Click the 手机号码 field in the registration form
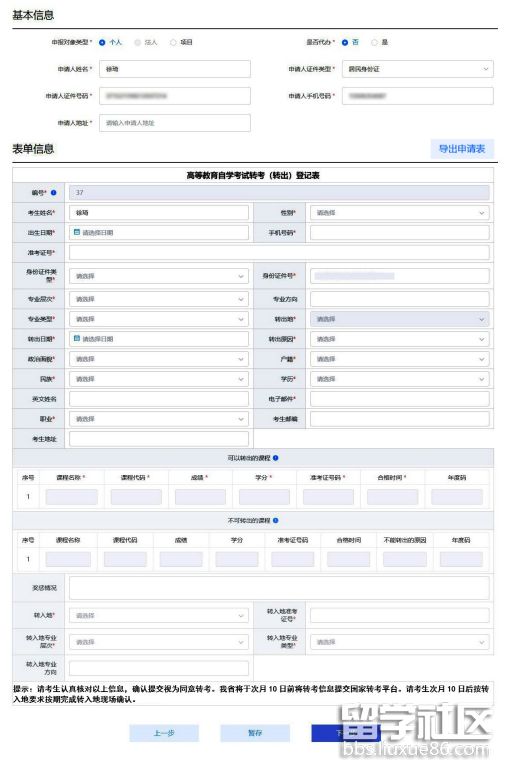This screenshot has width=506, height=771. [399, 233]
